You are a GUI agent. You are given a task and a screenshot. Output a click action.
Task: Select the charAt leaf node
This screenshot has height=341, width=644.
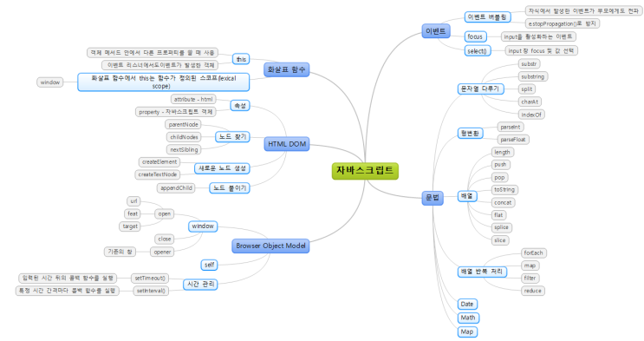(x=530, y=102)
